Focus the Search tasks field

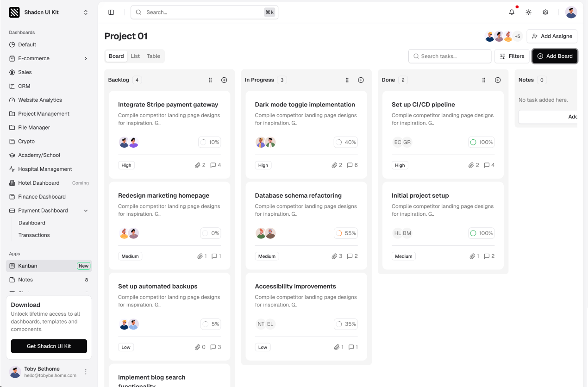coord(450,56)
